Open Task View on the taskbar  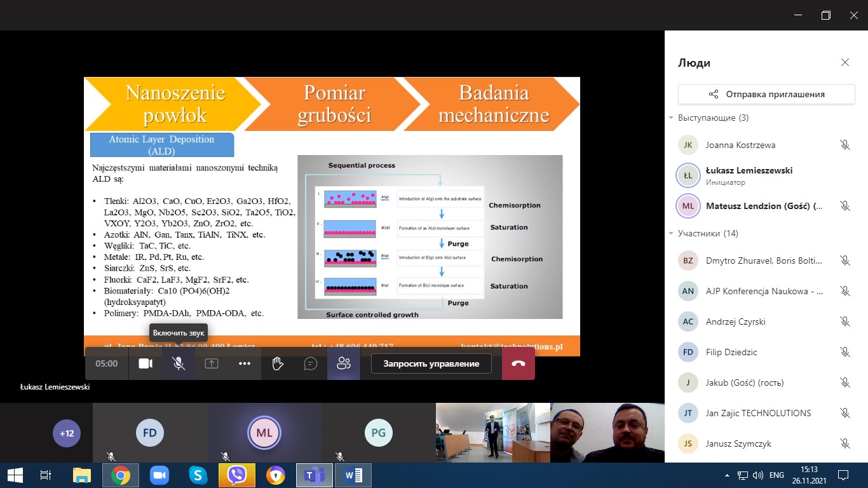[x=45, y=475]
